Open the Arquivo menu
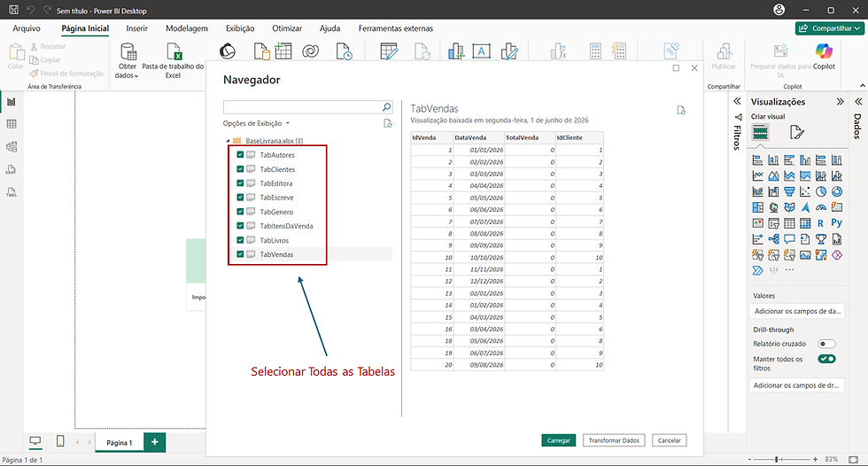868x466 pixels. click(x=27, y=28)
